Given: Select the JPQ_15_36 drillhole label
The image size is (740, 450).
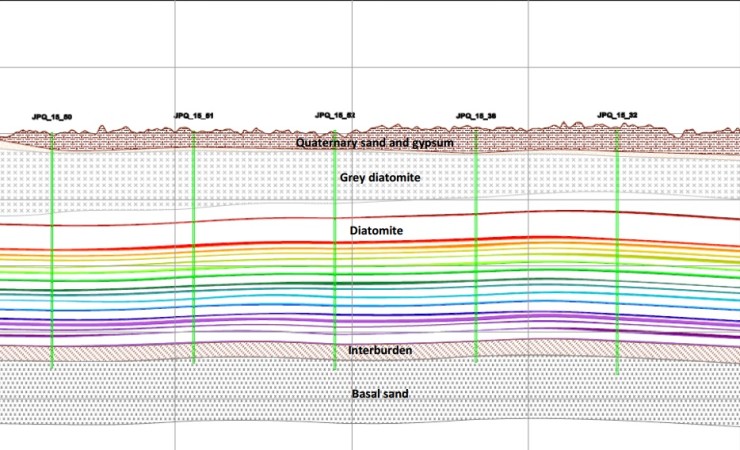Looking at the screenshot, I should pos(476,116).
